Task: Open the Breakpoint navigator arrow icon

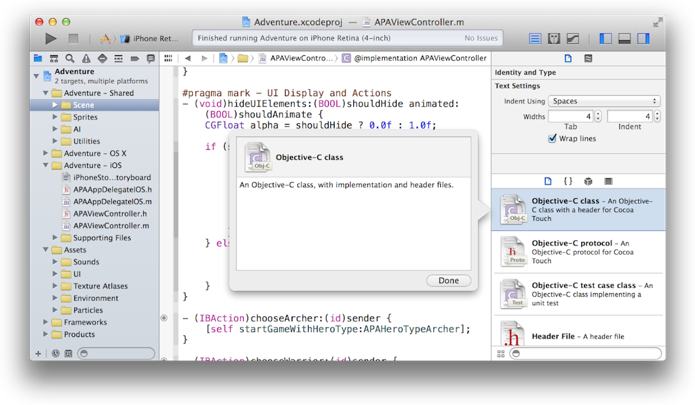Action: [135, 58]
